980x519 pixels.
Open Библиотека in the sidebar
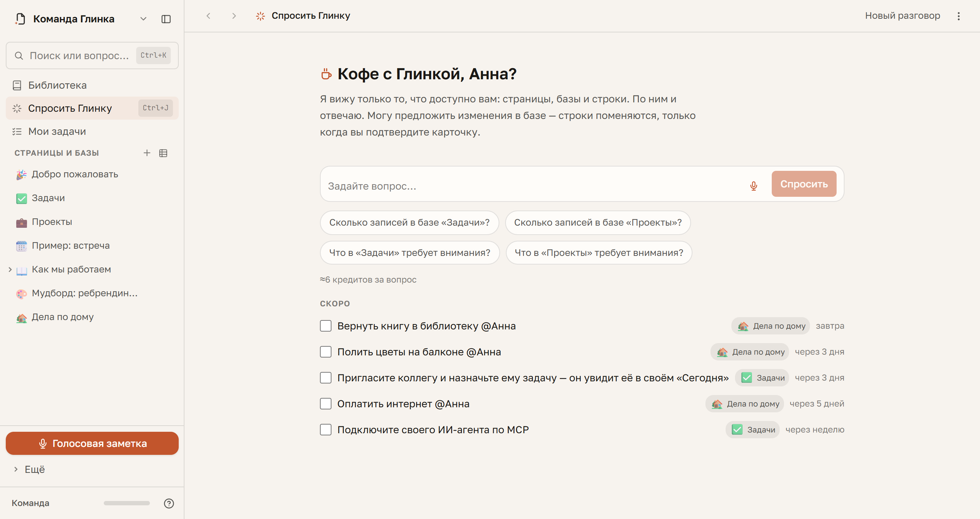92,85
